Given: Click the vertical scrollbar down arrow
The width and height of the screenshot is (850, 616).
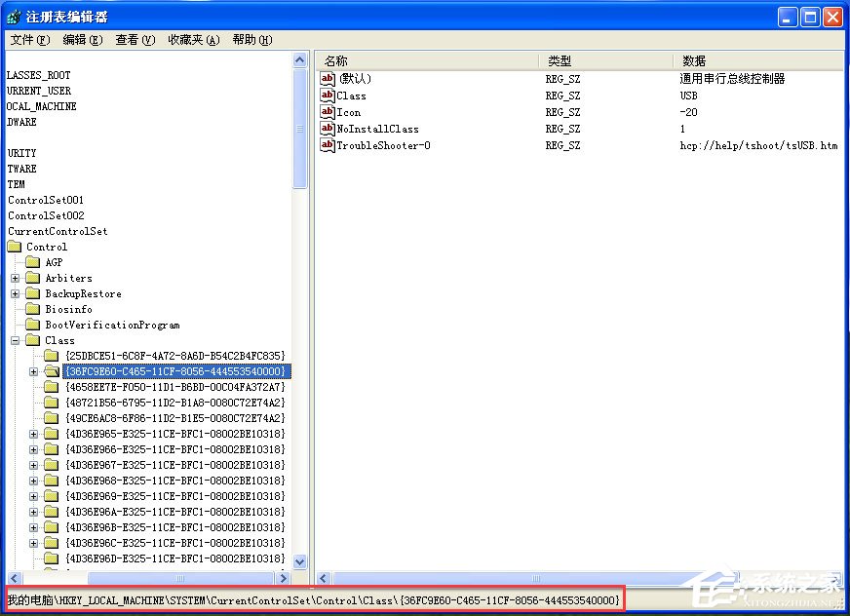Looking at the screenshot, I should [x=300, y=561].
